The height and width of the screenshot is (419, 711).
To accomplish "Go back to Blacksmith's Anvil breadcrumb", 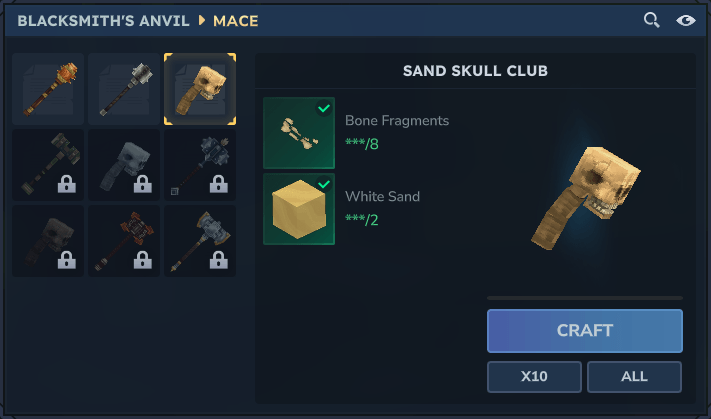I will point(103,21).
